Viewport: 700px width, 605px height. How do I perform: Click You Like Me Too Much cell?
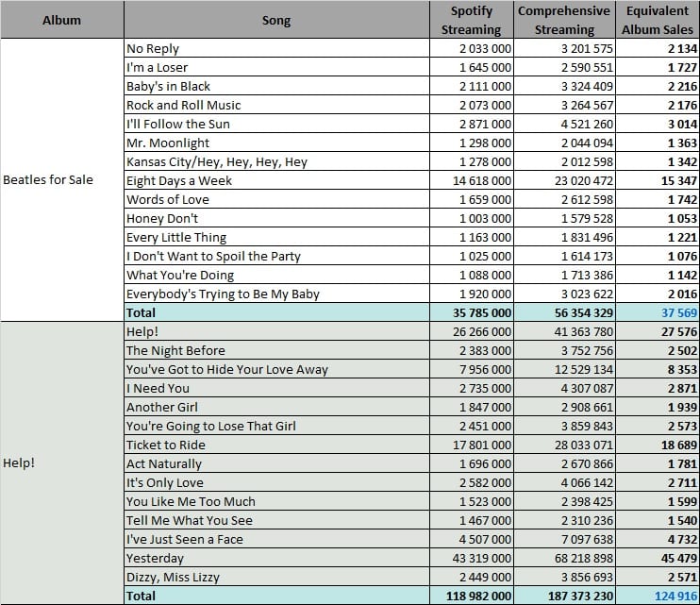276,501
